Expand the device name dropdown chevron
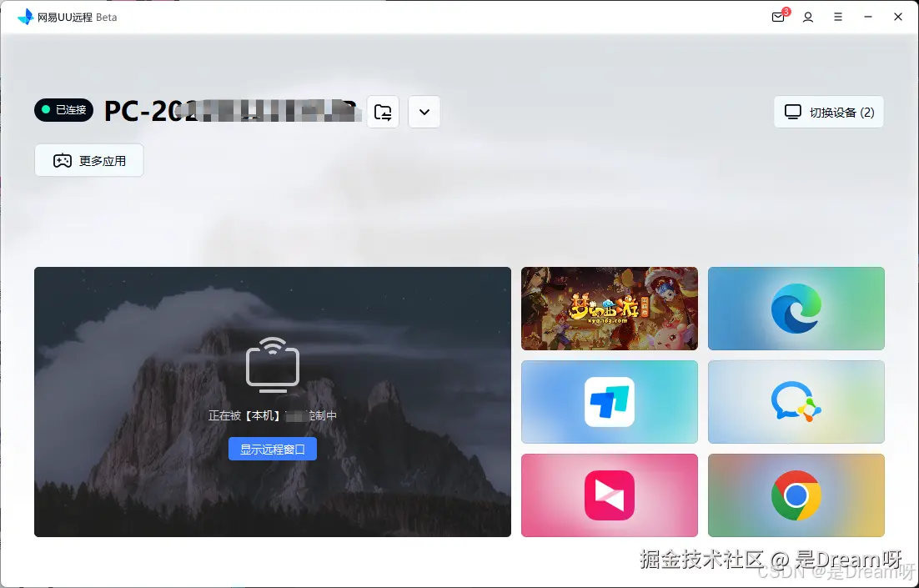Image resolution: width=919 pixels, height=588 pixels. tap(424, 112)
